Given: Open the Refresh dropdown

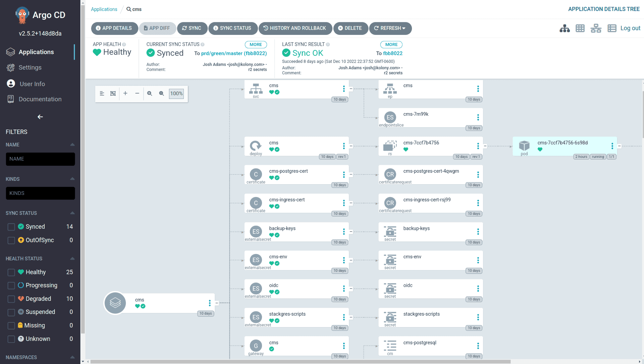Looking at the screenshot, I should pos(390,28).
